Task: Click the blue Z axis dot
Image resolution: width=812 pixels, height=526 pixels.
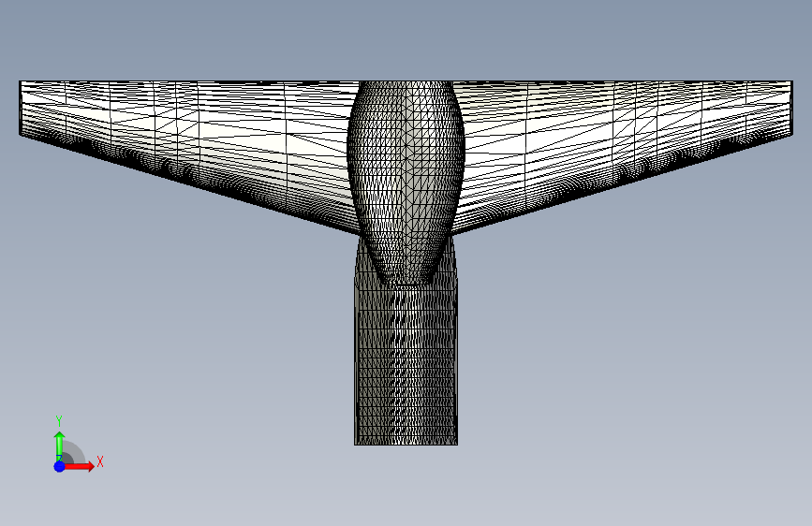Action: click(x=60, y=466)
